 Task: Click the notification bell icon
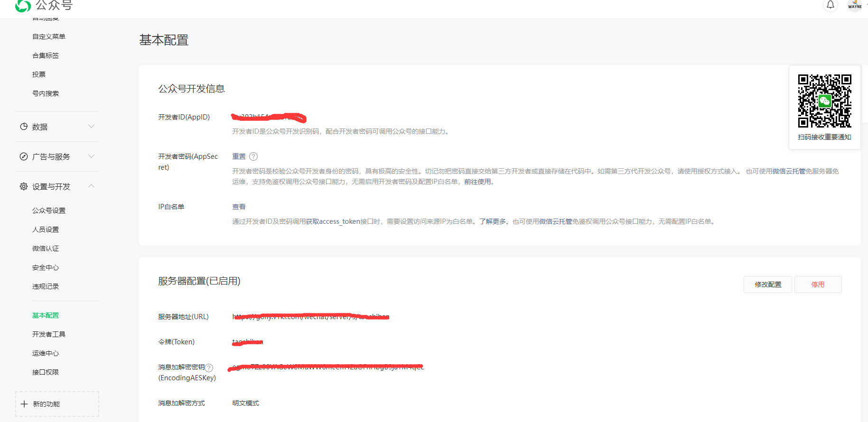pos(830,5)
